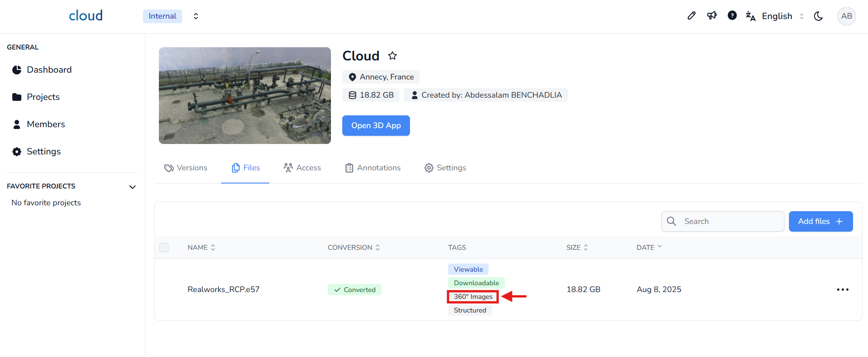Star the Cloud project as favorite
868x357 pixels.
(392, 56)
